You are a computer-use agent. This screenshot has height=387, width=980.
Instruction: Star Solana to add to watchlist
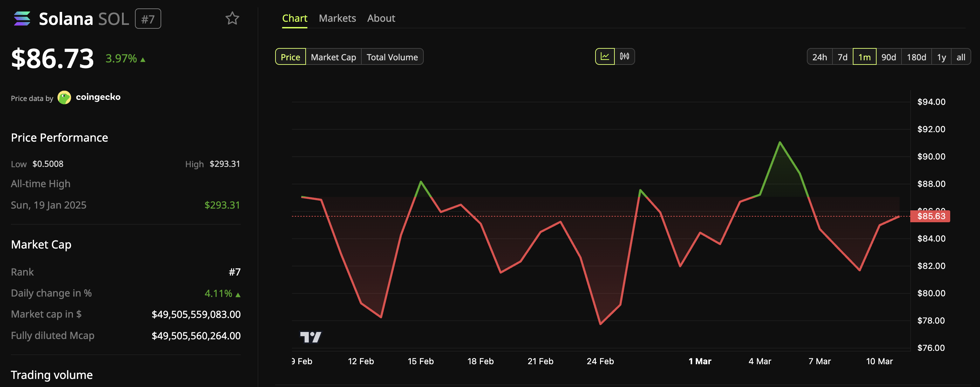[232, 18]
